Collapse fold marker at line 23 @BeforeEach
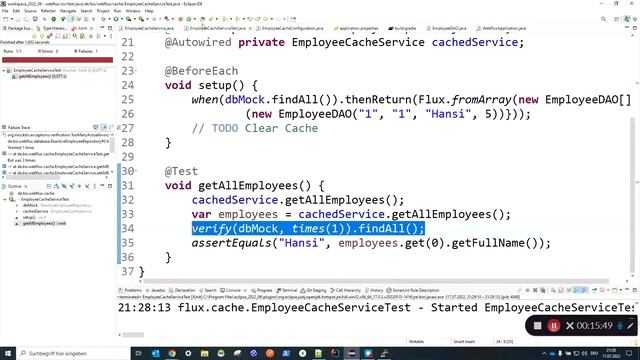Image resolution: width=640 pixels, height=360 pixels. pyautogui.click(x=136, y=71)
